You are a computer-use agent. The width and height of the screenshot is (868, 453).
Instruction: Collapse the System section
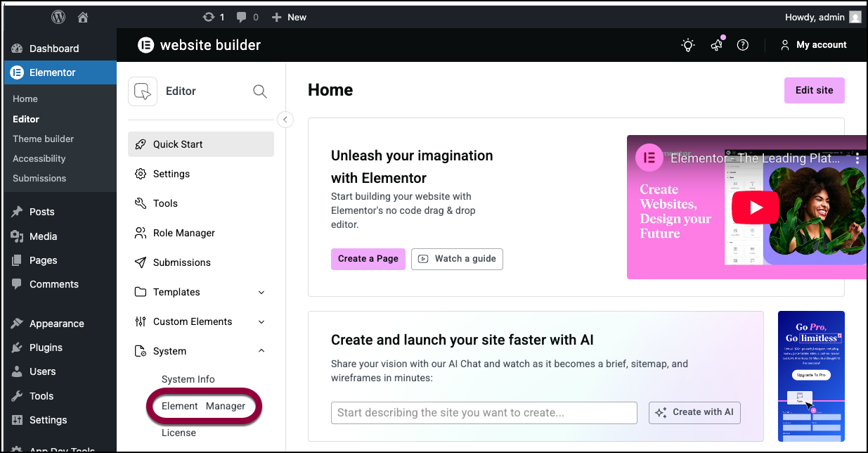click(x=261, y=351)
